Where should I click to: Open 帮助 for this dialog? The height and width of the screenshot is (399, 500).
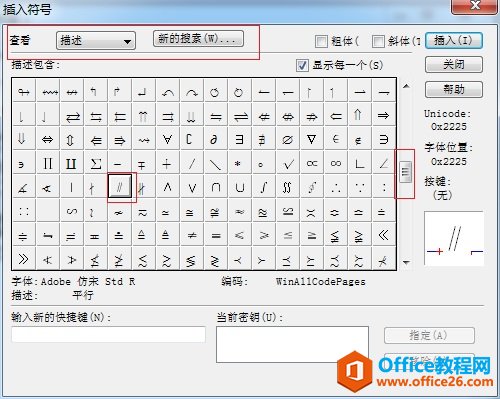pos(454,89)
